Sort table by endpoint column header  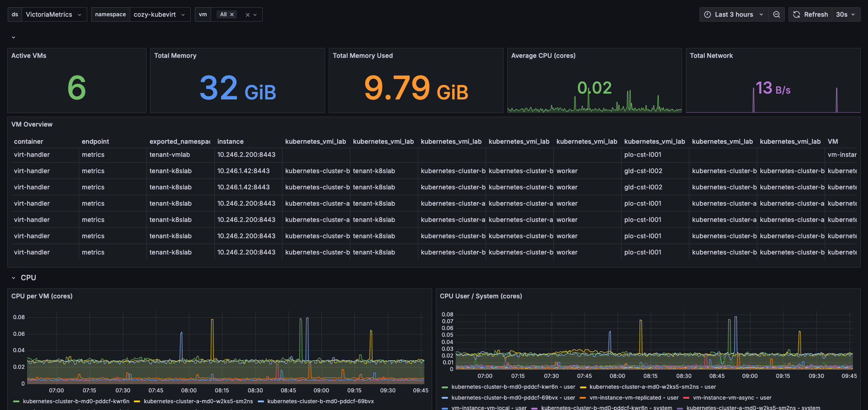pos(95,141)
